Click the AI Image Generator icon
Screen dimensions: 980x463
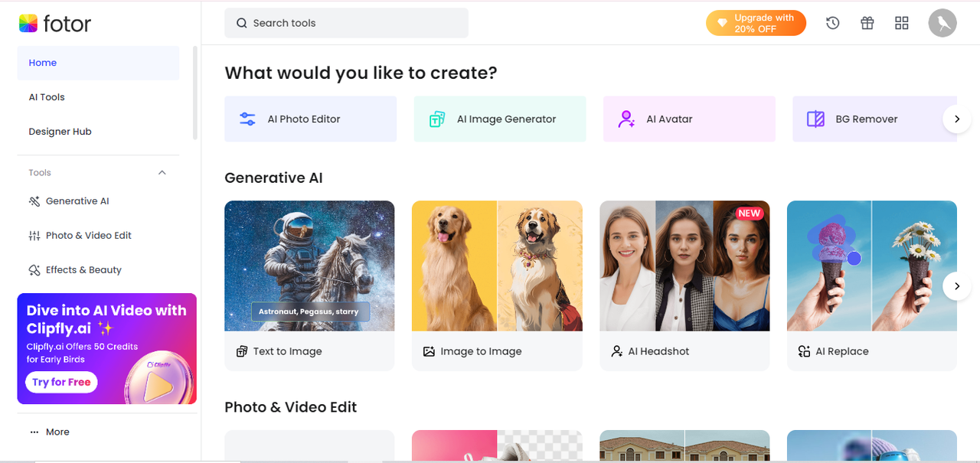point(437,119)
